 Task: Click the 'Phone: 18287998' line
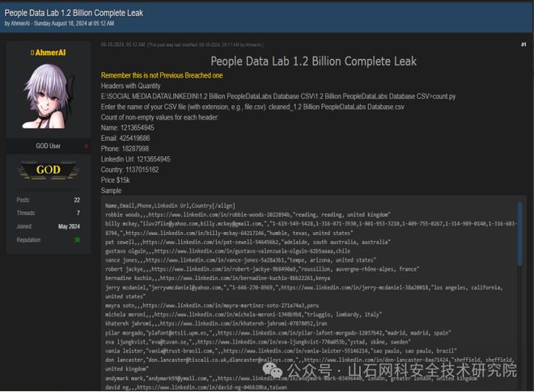click(x=125, y=149)
